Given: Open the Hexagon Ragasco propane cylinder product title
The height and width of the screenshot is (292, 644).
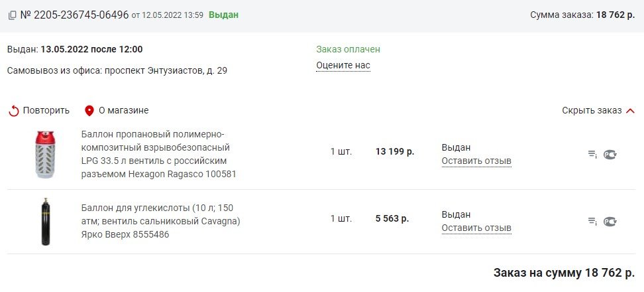Looking at the screenshot, I should 159,154.
